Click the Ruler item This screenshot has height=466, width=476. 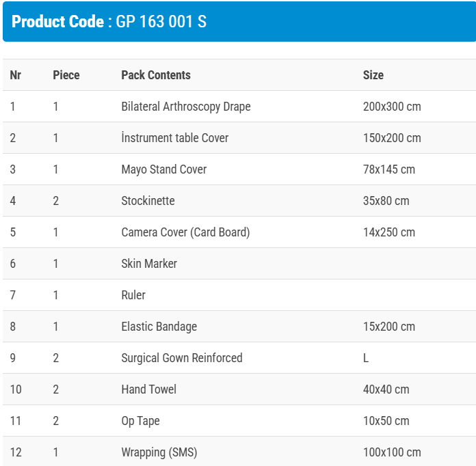tap(133, 295)
